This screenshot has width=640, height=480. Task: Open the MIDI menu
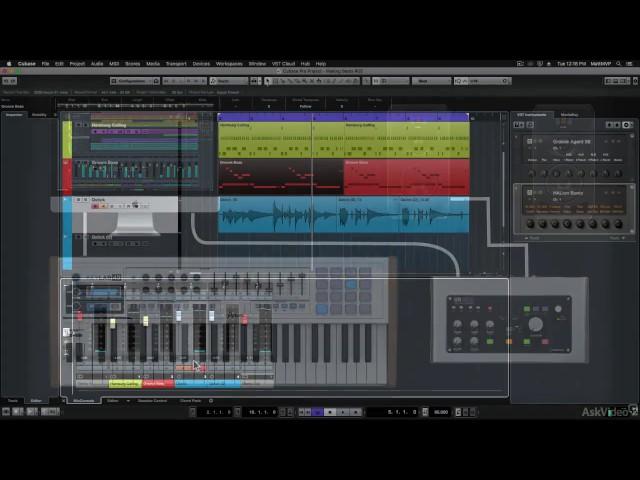point(114,64)
